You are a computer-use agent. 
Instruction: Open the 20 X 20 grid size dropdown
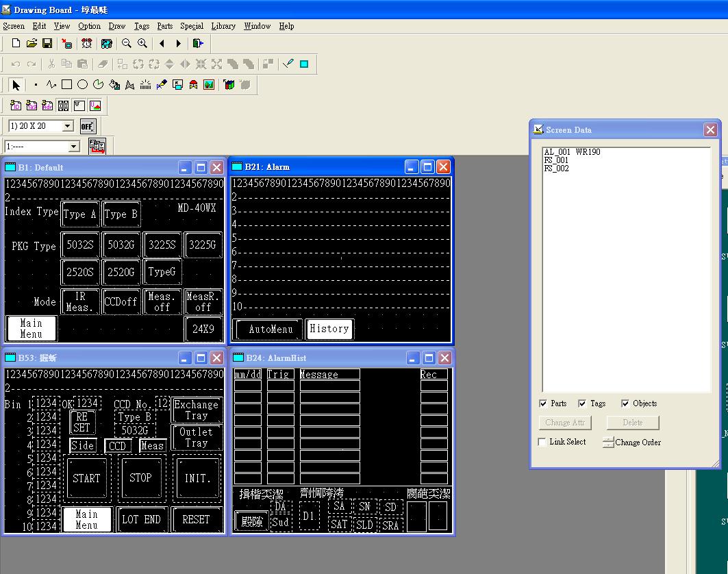(x=67, y=126)
